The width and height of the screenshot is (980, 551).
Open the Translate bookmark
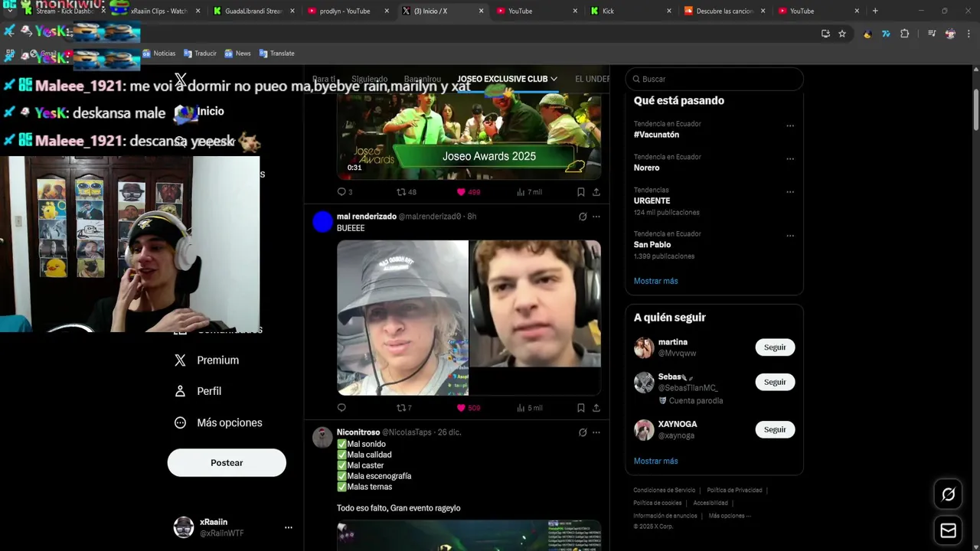[276, 54]
